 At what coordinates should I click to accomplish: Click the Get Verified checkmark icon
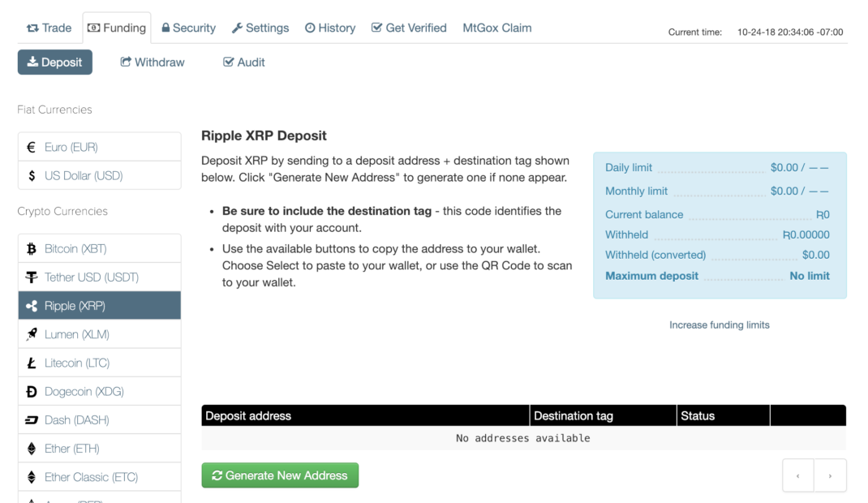click(376, 28)
